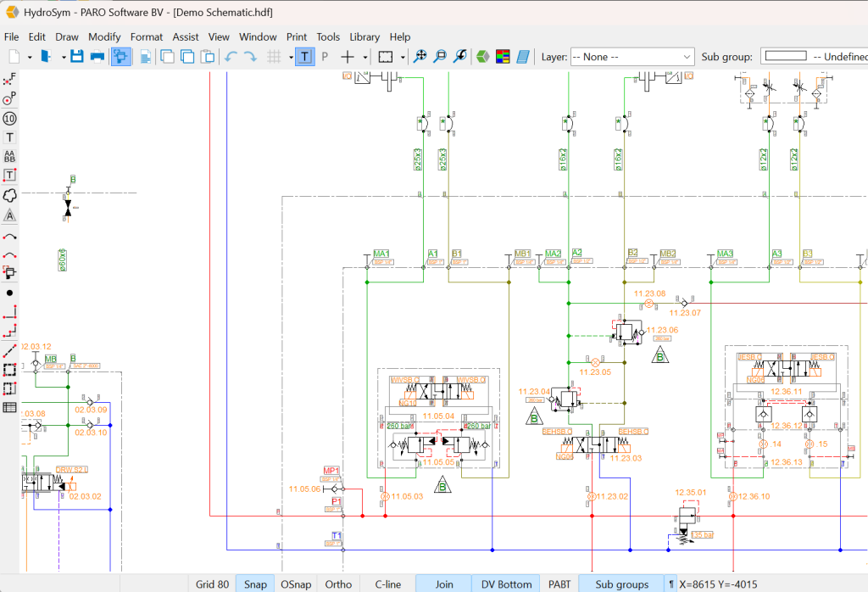
Task: Toggle Join in the status bar
Action: pyautogui.click(x=444, y=584)
